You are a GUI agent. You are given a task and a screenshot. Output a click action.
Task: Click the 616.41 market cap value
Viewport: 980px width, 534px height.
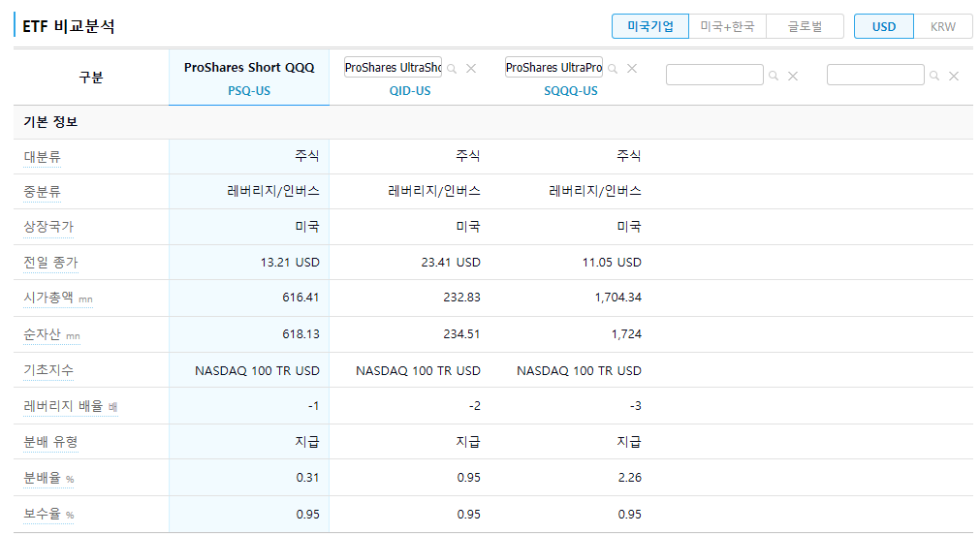pyautogui.click(x=300, y=298)
